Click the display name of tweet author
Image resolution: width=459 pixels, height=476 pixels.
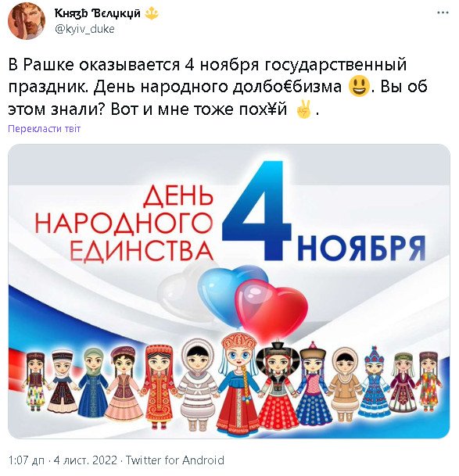(x=97, y=13)
